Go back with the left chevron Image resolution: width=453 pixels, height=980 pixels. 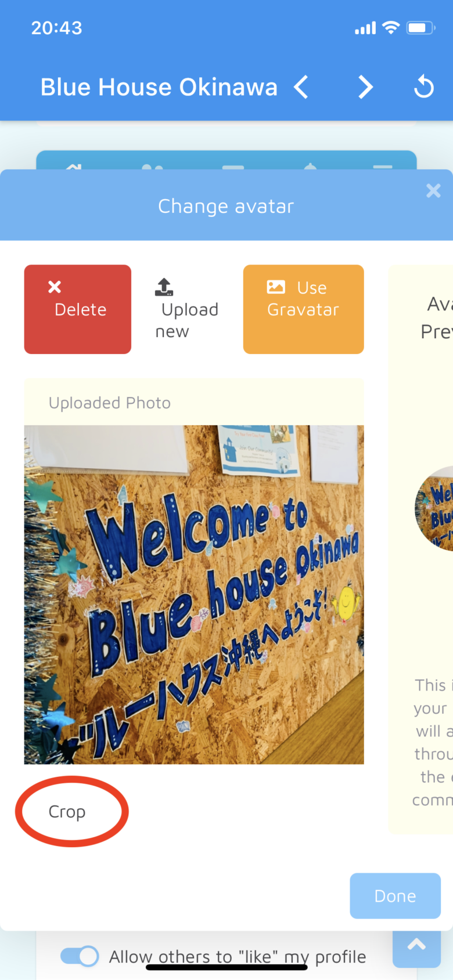301,88
